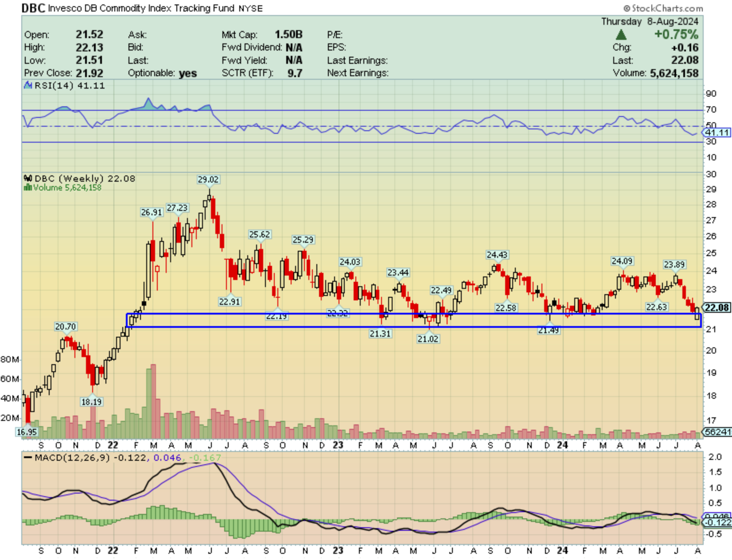Click the blue 0.046 MACD signal value
The height and width of the screenshot is (560, 732).
(x=167, y=457)
